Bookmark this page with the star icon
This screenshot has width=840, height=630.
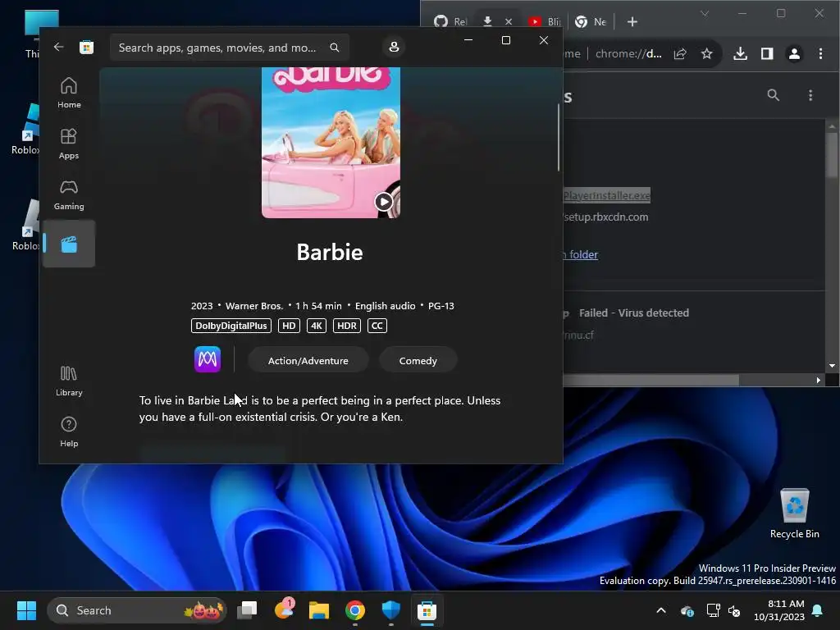tap(706, 53)
